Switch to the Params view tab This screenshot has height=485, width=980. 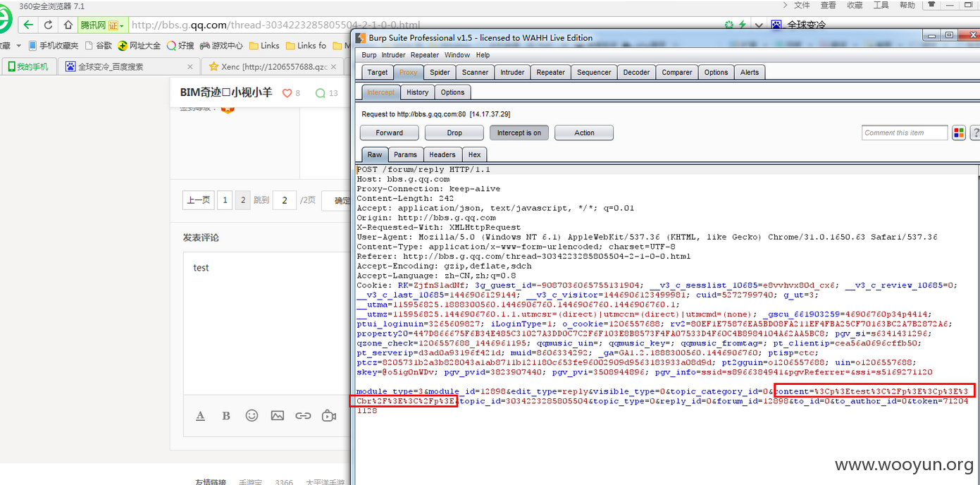point(405,154)
